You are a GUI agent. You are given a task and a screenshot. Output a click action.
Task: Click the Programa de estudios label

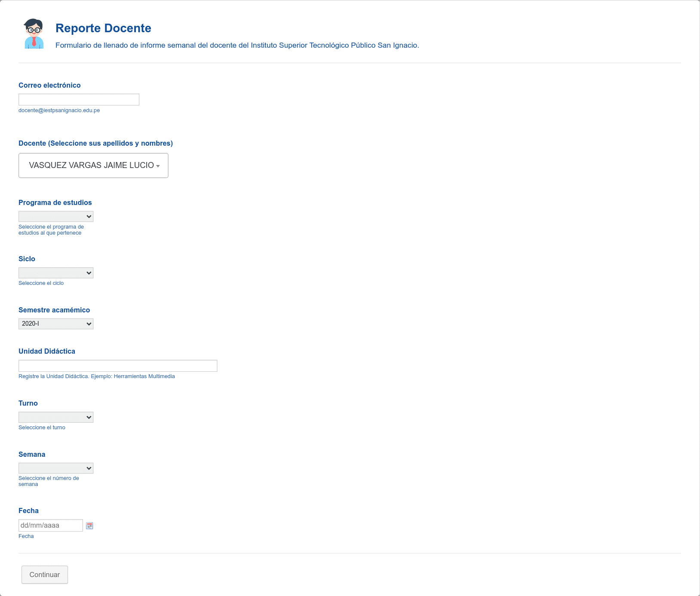click(x=55, y=202)
